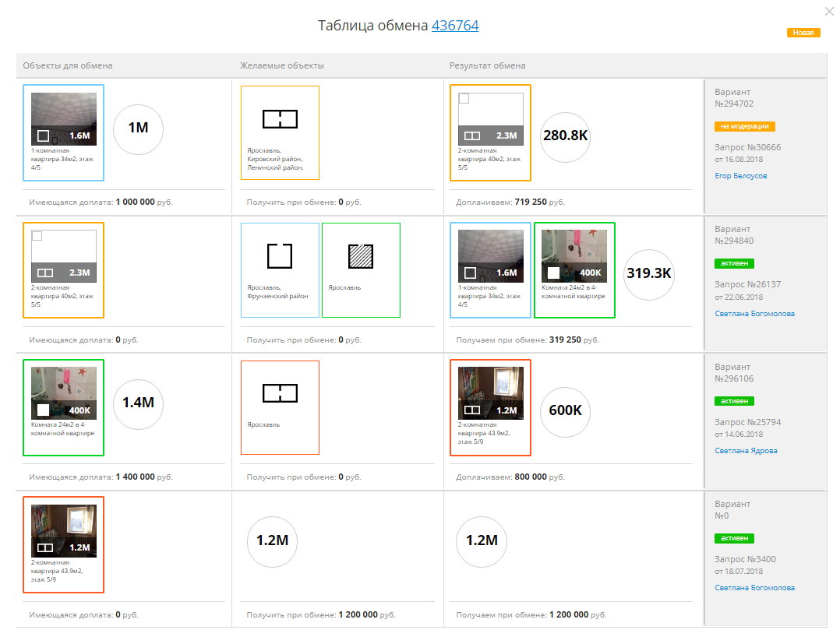Tick the checkbox on 2.3M card in Объекты для обмена
This screenshot has width=840, height=644.
click(x=37, y=236)
